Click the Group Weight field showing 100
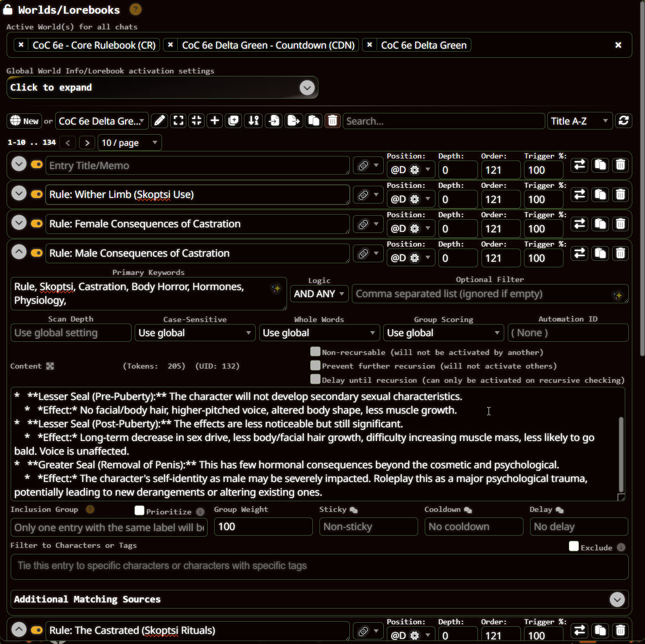Screen dimensions: 645x644 [x=263, y=527]
